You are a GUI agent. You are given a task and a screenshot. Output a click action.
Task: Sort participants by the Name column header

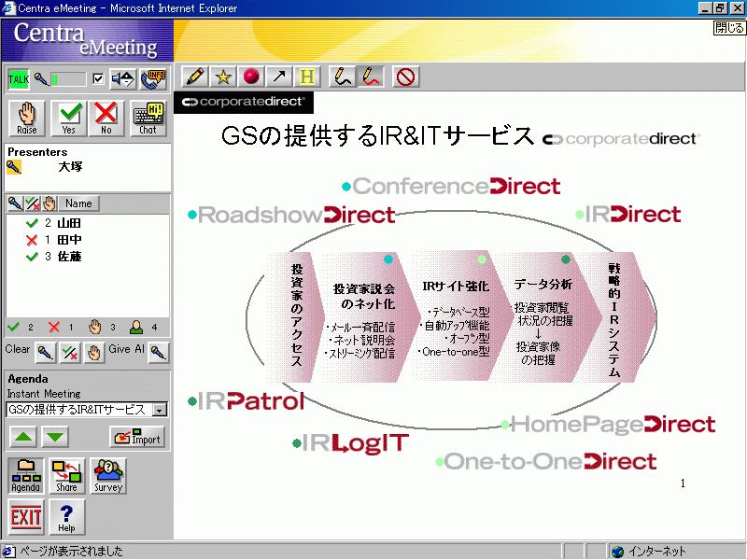tap(78, 203)
